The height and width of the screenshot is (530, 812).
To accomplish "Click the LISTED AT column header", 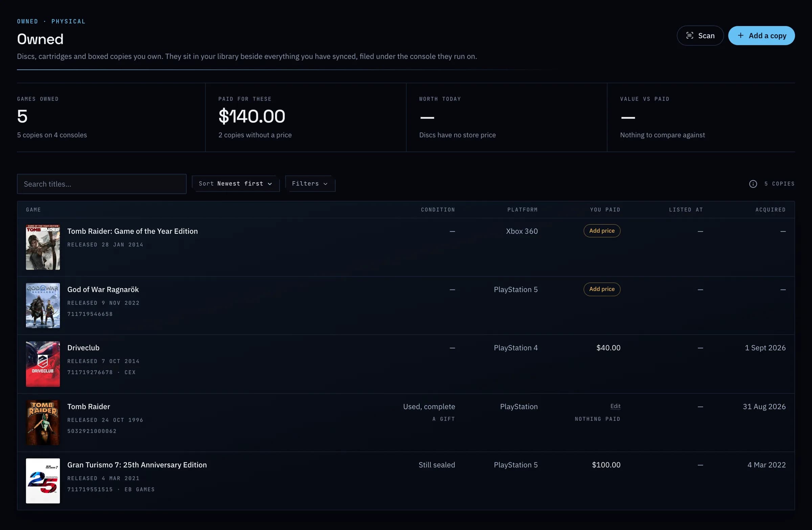I will click(686, 210).
